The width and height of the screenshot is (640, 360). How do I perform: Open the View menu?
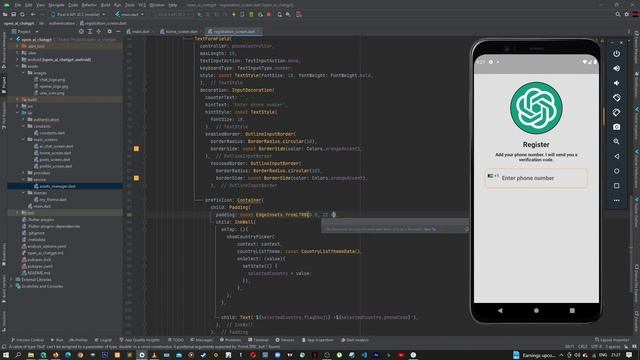click(40, 5)
